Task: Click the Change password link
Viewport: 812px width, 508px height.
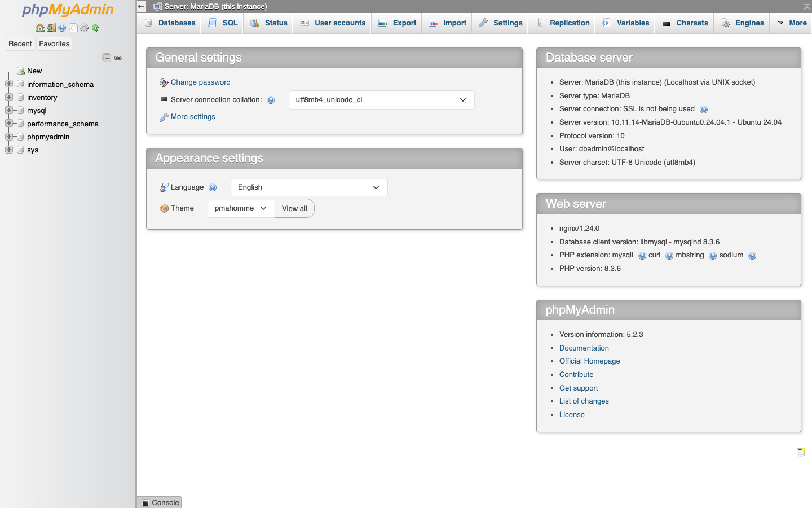Action: (201, 82)
